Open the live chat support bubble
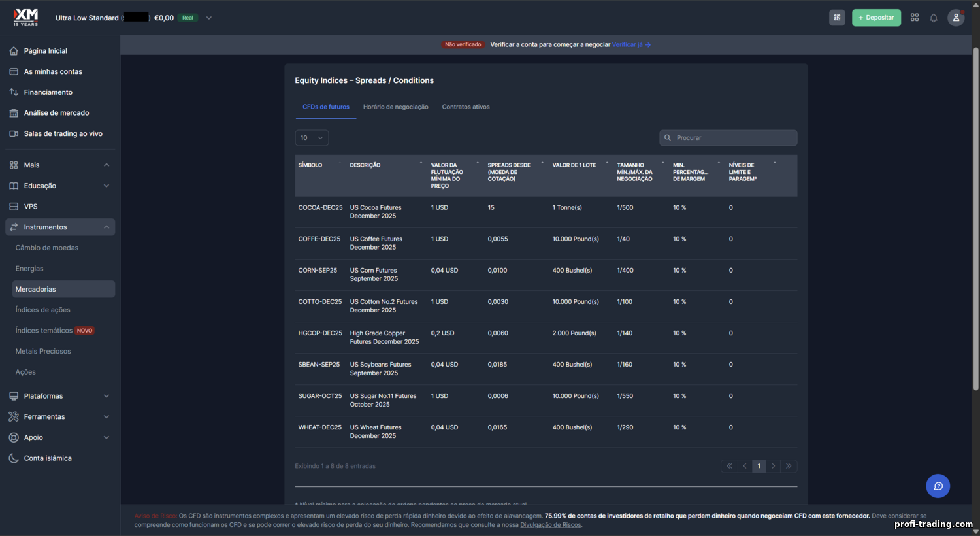 click(x=938, y=486)
